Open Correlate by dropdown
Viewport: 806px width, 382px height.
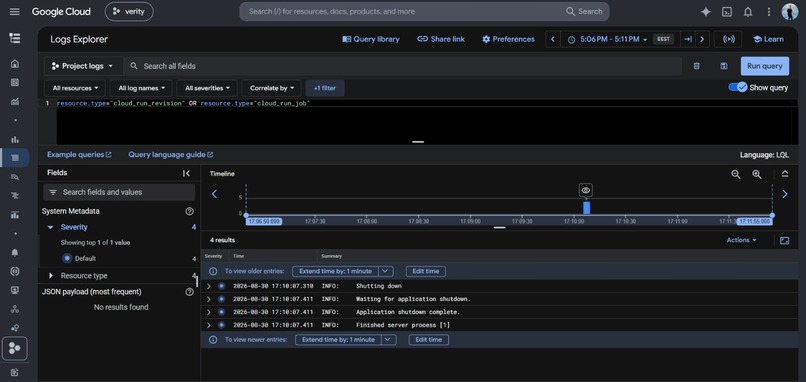click(271, 88)
